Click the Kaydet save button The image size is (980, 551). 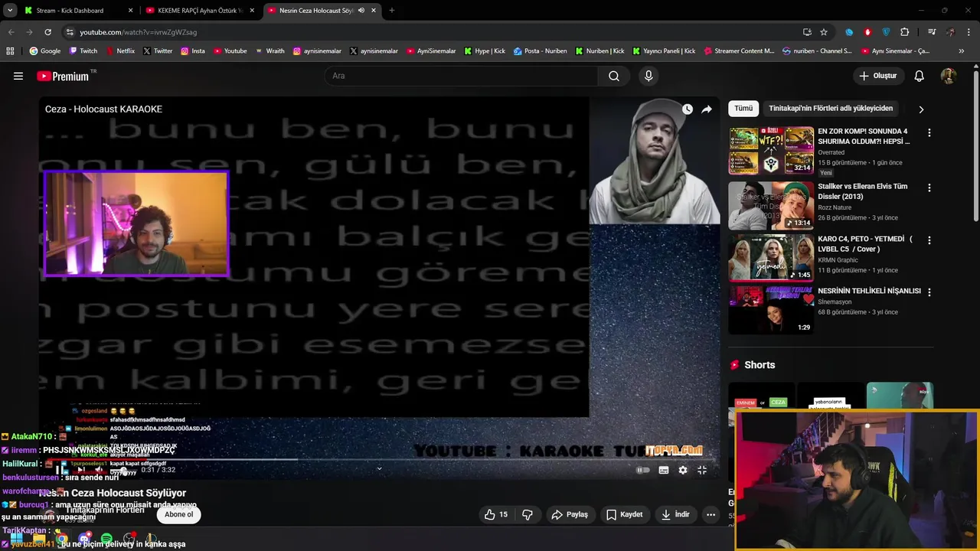624,514
